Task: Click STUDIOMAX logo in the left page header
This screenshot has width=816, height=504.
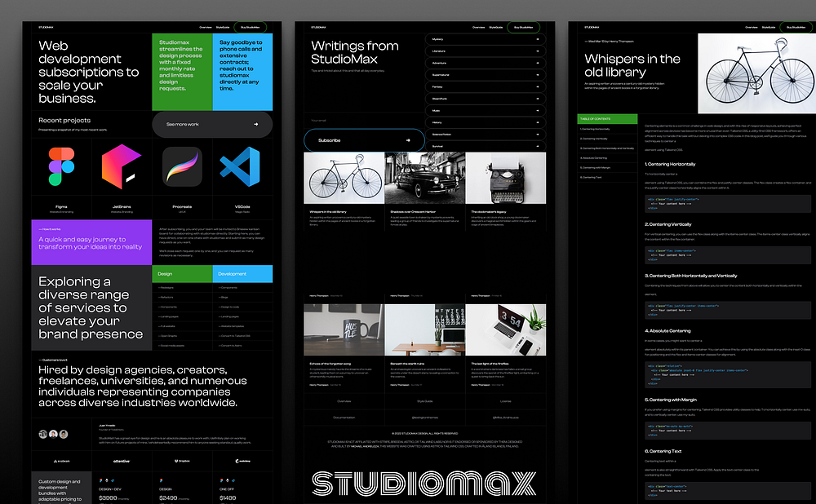Action: pyautogui.click(x=46, y=27)
